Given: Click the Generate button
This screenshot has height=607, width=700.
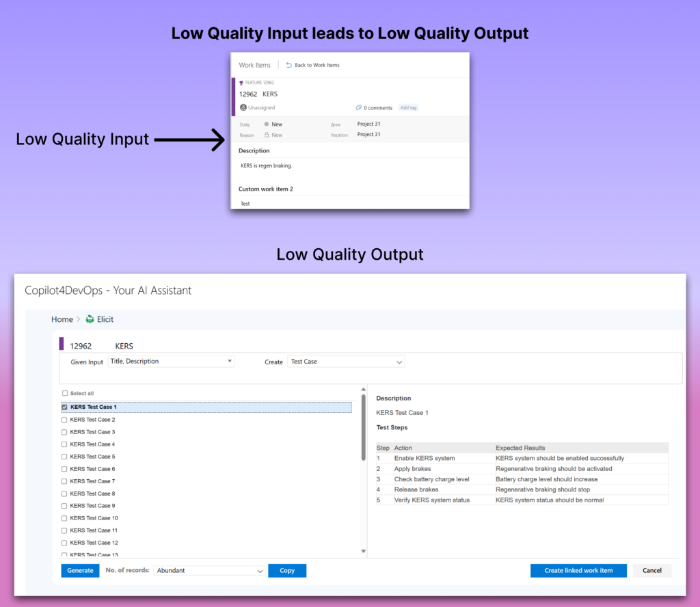Looking at the screenshot, I should coord(81,570).
